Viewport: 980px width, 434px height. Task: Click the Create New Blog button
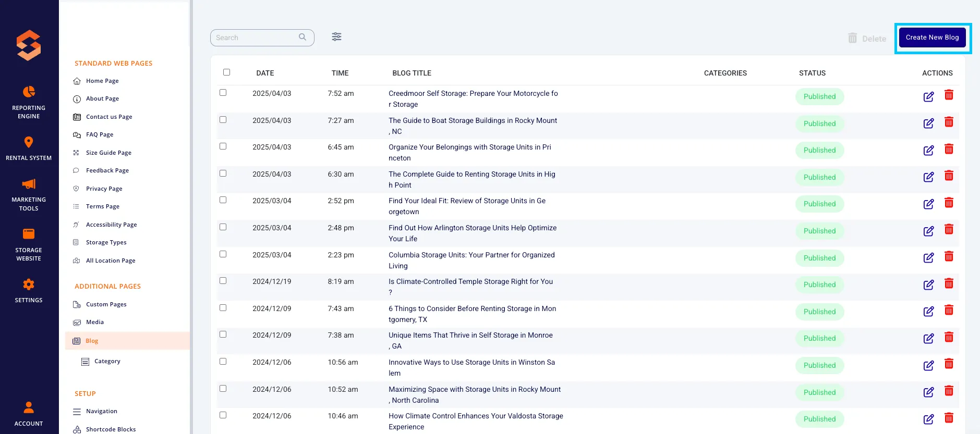[x=932, y=38]
